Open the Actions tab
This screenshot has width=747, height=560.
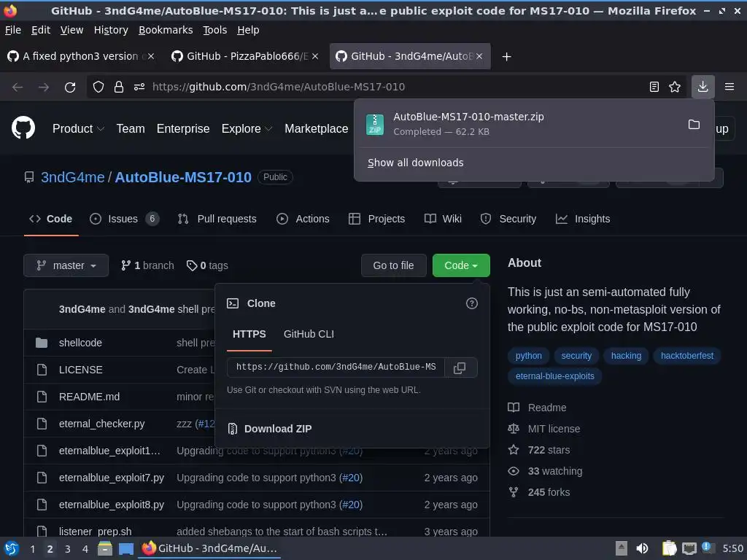(x=303, y=219)
